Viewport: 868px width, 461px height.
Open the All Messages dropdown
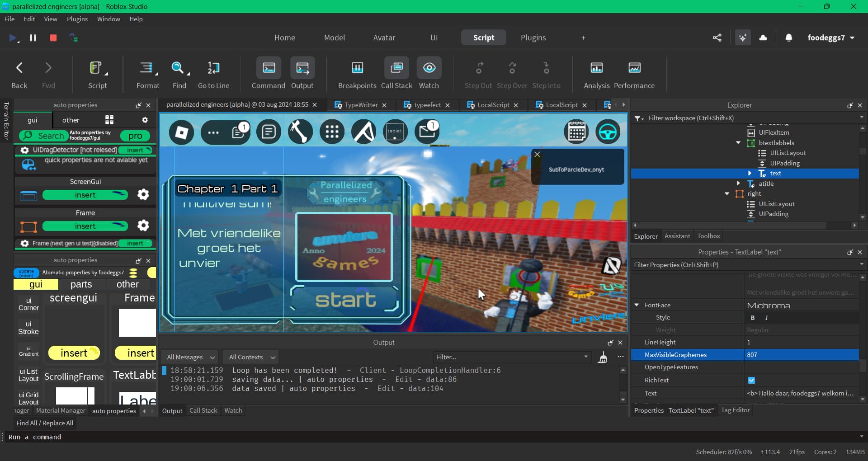point(190,358)
